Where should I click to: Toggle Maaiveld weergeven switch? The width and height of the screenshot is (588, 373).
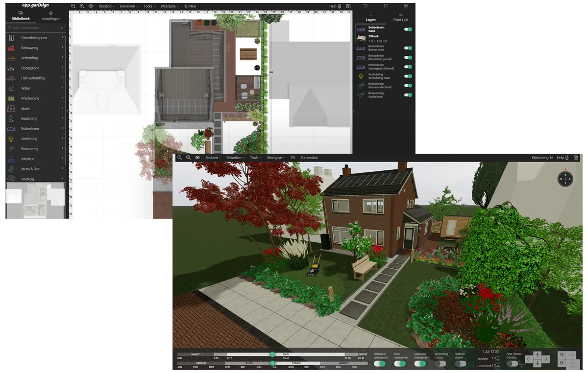coord(420,364)
